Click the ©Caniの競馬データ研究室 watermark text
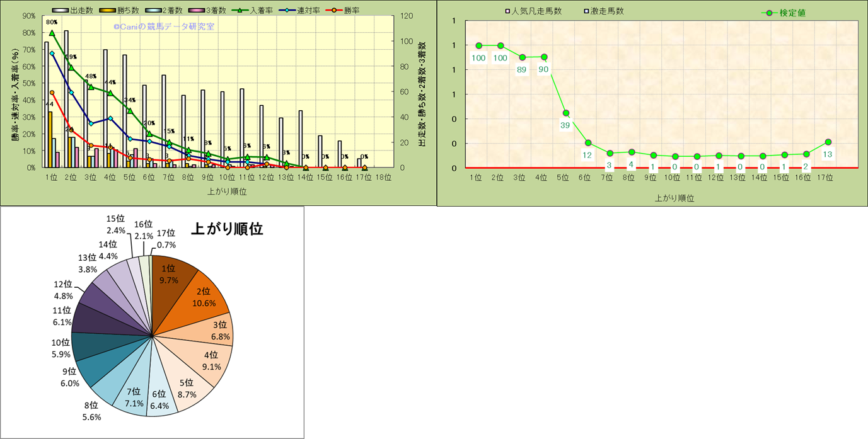This screenshot has width=868, height=439. coord(164,27)
